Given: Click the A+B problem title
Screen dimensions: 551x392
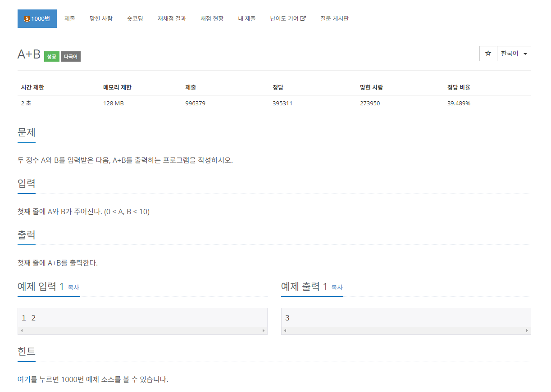Looking at the screenshot, I should 29,54.
